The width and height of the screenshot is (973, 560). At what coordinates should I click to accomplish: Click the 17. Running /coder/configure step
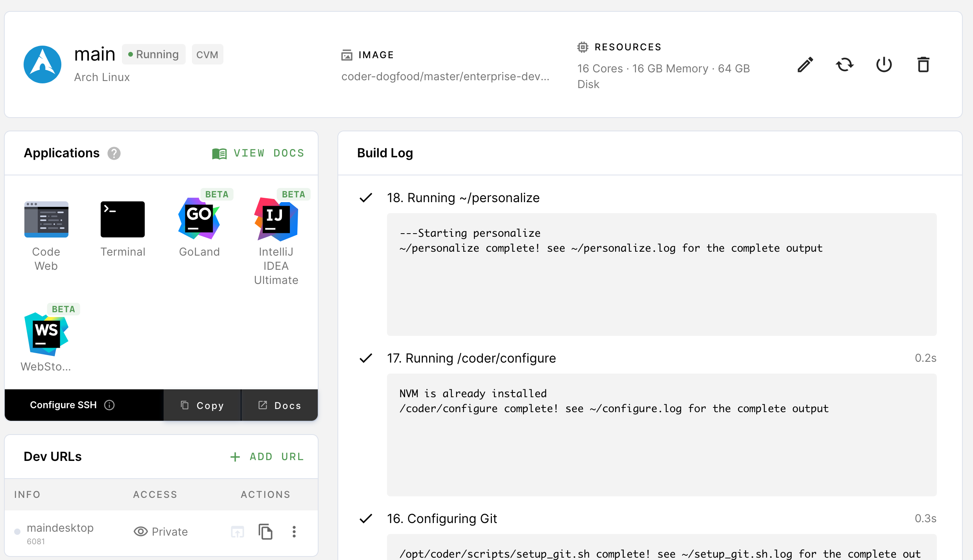coord(471,358)
